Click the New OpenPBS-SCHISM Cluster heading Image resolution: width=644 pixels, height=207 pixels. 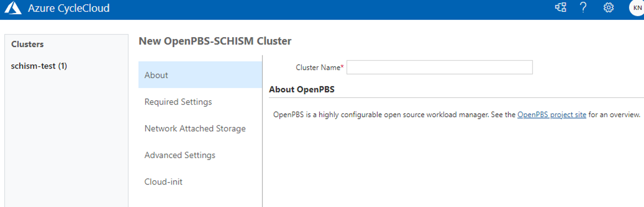215,41
